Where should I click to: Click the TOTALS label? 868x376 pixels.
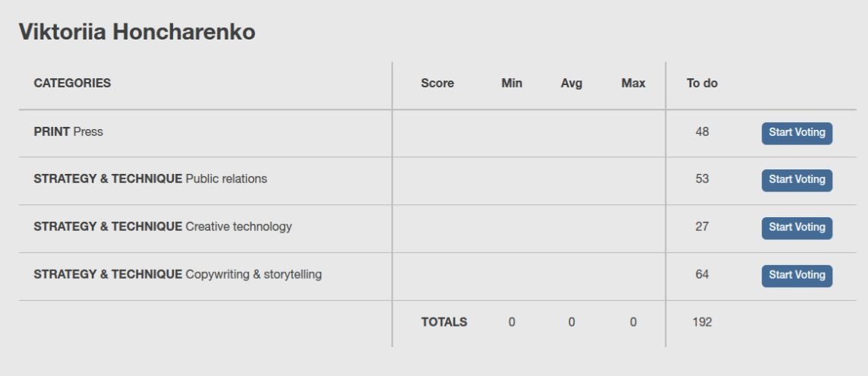click(444, 322)
